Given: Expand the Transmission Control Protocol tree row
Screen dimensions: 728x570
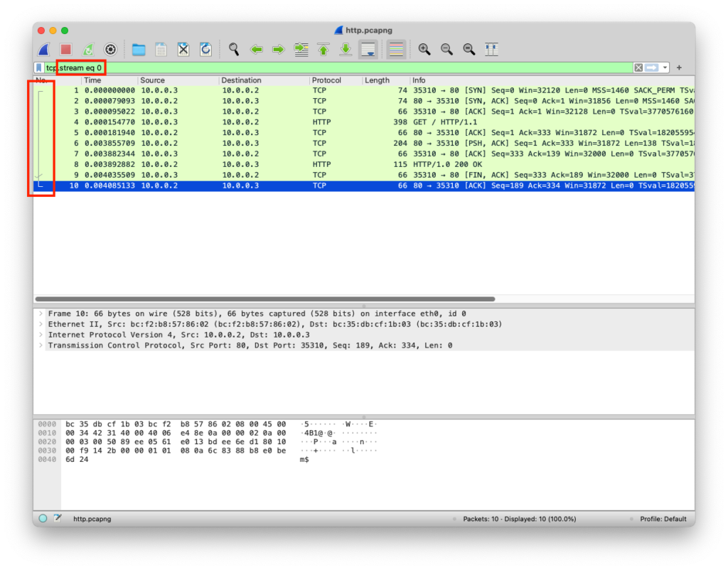Looking at the screenshot, I should 41,345.
